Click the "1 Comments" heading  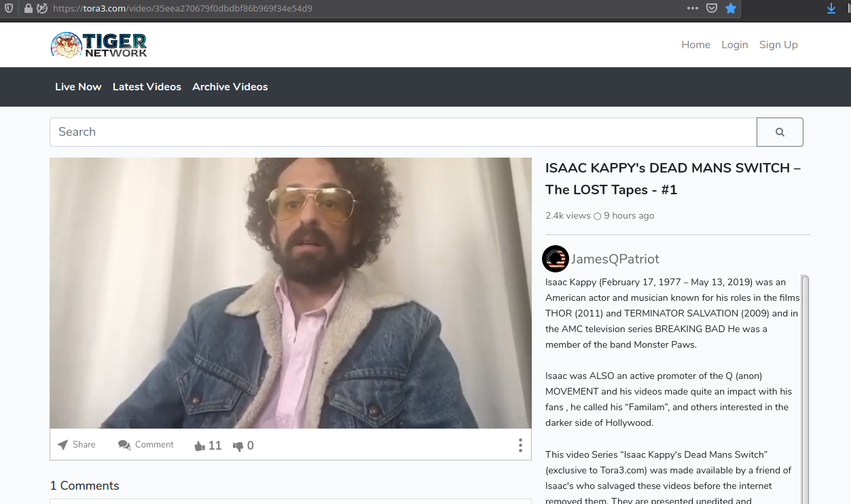[x=85, y=486]
